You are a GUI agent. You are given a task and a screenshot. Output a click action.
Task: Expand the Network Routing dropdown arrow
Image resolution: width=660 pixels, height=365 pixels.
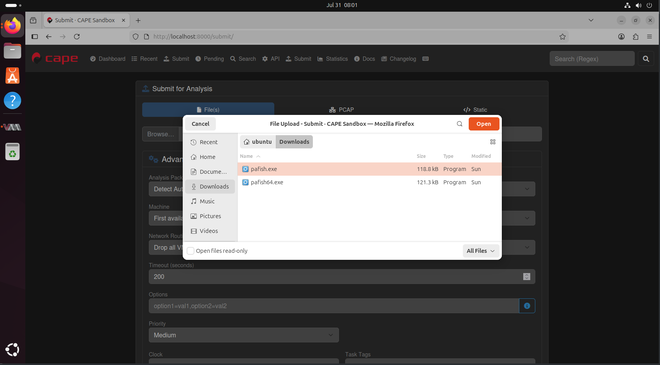tap(527, 248)
